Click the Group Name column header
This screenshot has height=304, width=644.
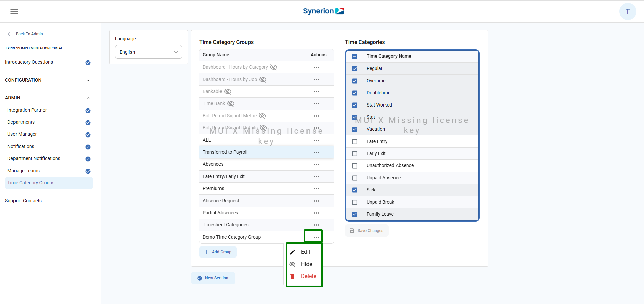[x=216, y=55]
